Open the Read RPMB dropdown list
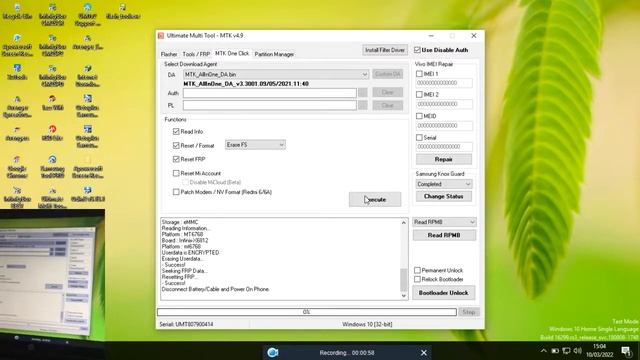The height and width of the screenshot is (360, 640). pyautogui.click(x=444, y=222)
